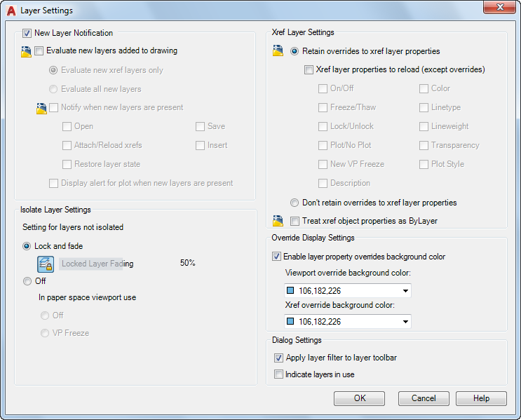Expand Xref override background color dropdown
Image resolution: width=521 pixels, height=420 pixels.
[405, 322]
